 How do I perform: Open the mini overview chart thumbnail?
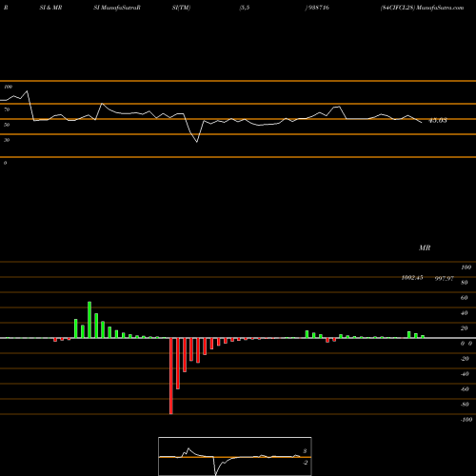coord(235,456)
